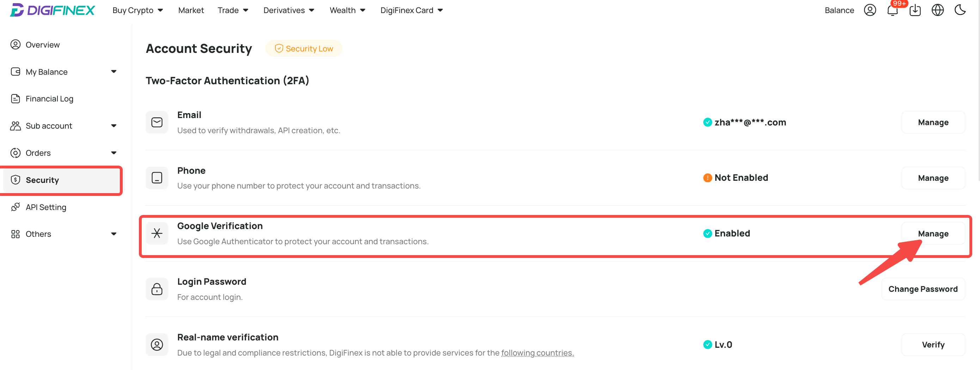Screen dimensions: 980x370
Task: Click the Email envelope icon
Action: coord(157,122)
